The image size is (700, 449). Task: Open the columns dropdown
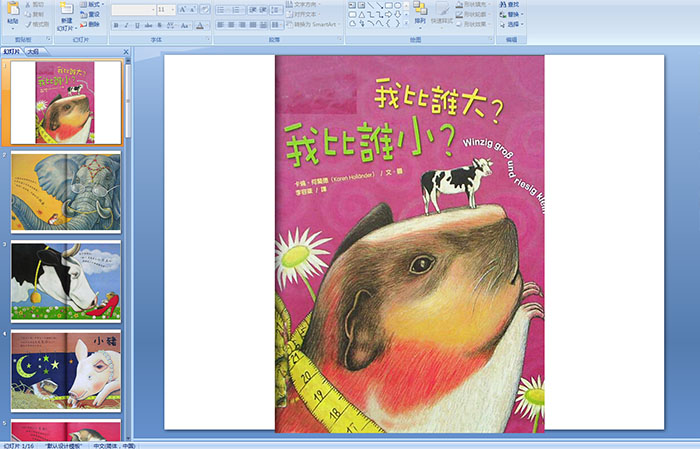[x=276, y=25]
